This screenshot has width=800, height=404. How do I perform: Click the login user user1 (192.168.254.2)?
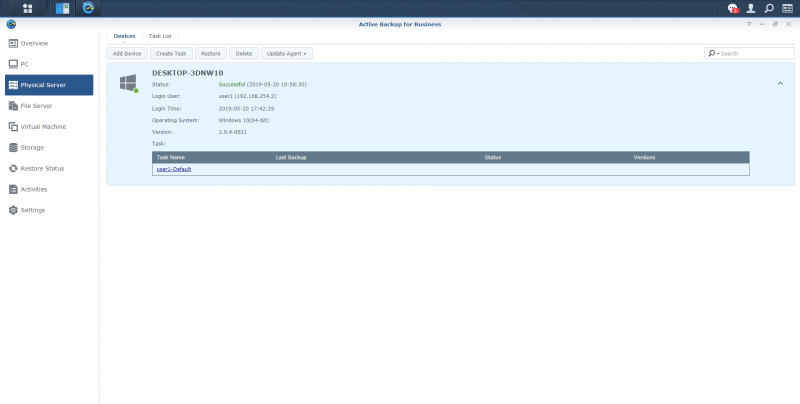pos(247,96)
